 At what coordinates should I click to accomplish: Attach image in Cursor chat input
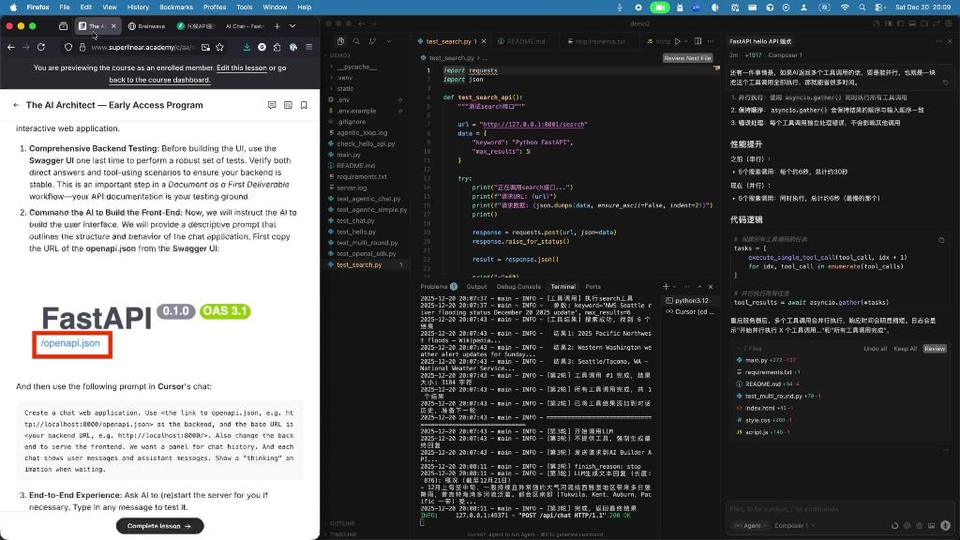click(x=931, y=525)
